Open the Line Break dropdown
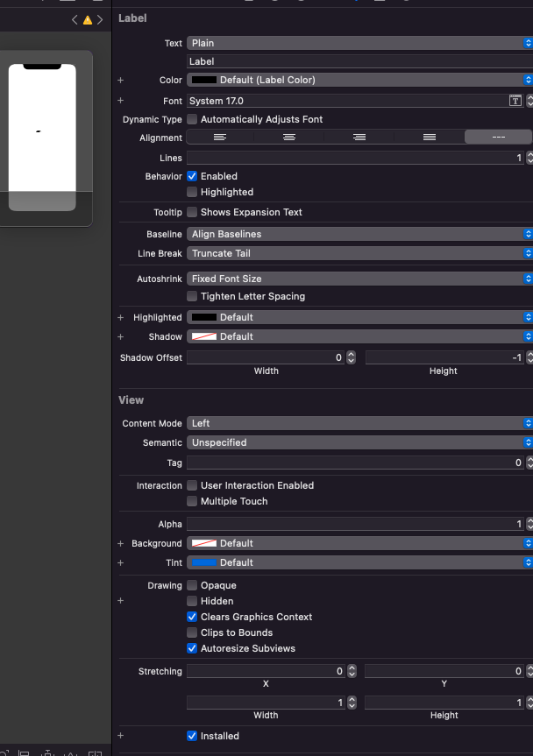This screenshot has width=533, height=756. click(x=359, y=253)
